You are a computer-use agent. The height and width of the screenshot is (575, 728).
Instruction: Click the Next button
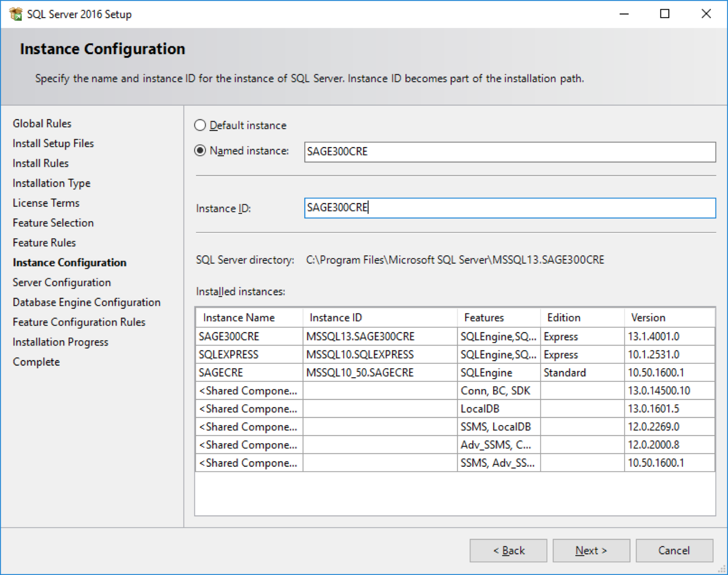point(591,550)
